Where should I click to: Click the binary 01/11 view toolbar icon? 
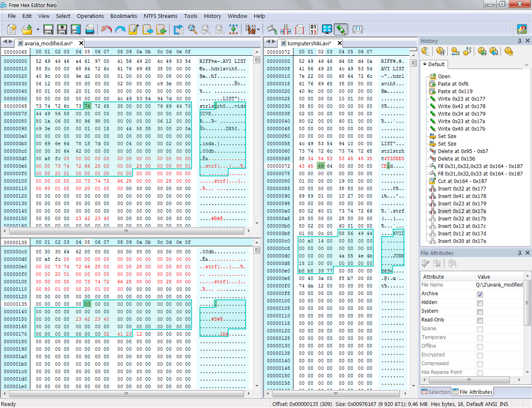pos(313,30)
